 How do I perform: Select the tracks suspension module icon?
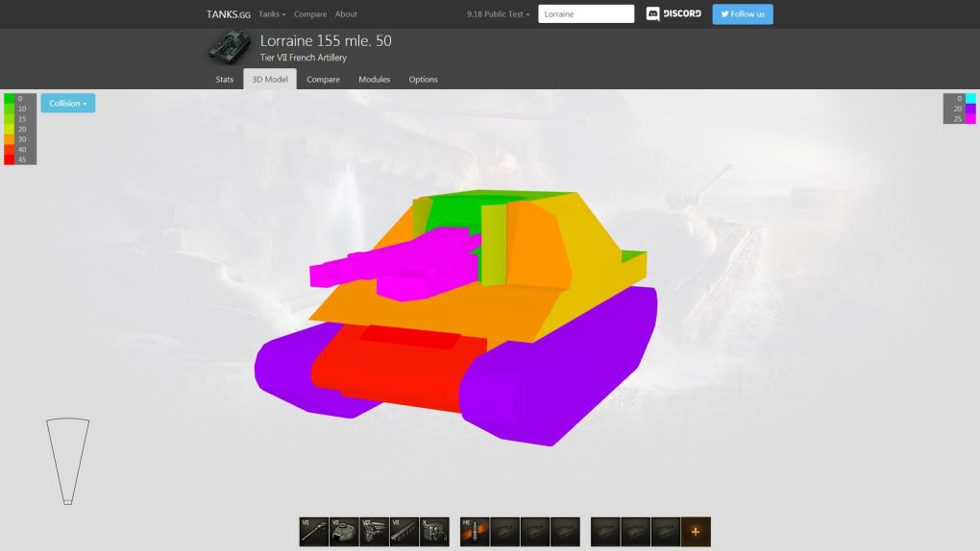[x=404, y=531]
